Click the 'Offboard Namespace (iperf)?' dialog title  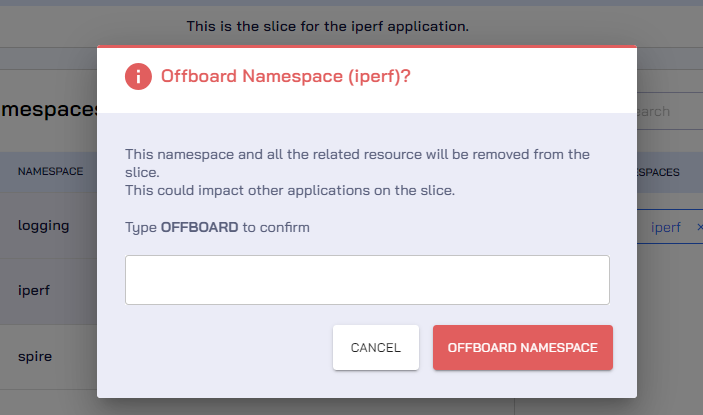coord(286,76)
